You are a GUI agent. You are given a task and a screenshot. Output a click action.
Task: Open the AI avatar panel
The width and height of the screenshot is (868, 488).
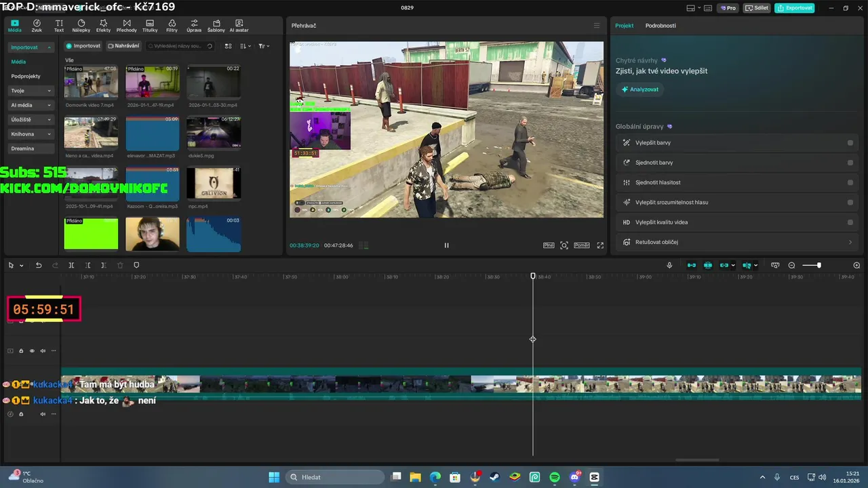pyautogui.click(x=239, y=26)
